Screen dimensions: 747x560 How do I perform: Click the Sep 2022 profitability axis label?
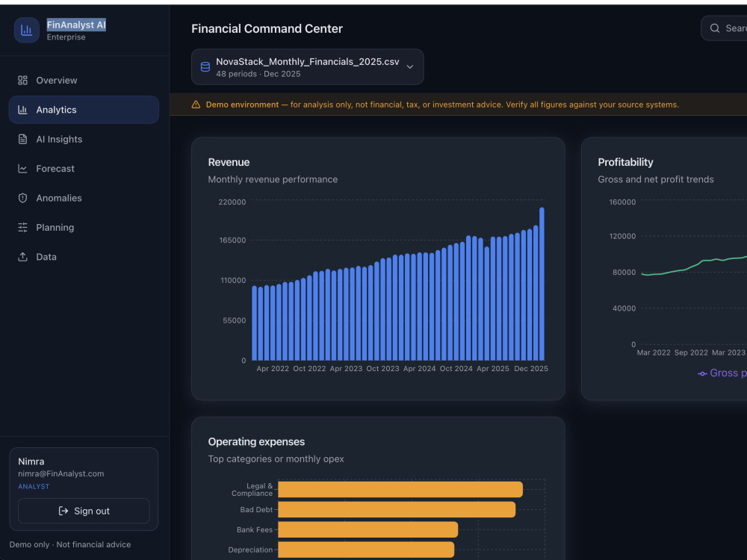click(x=691, y=352)
